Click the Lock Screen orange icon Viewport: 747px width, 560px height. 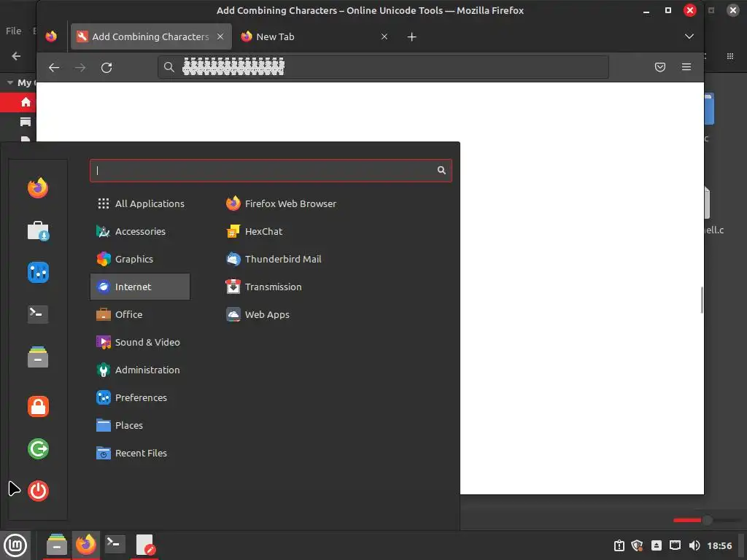pos(38,407)
